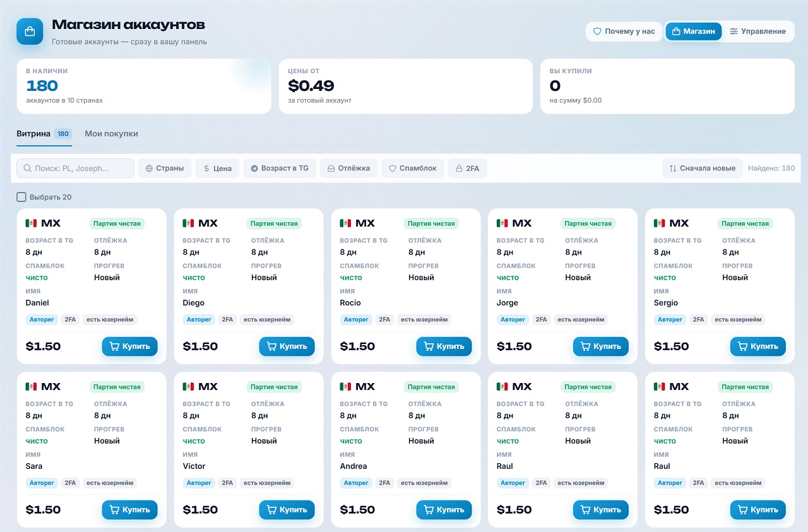The height and width of the screenshot is (532, 808).
Task: Open the 2FA filter dropdown
Action: (x=468, y=168)
